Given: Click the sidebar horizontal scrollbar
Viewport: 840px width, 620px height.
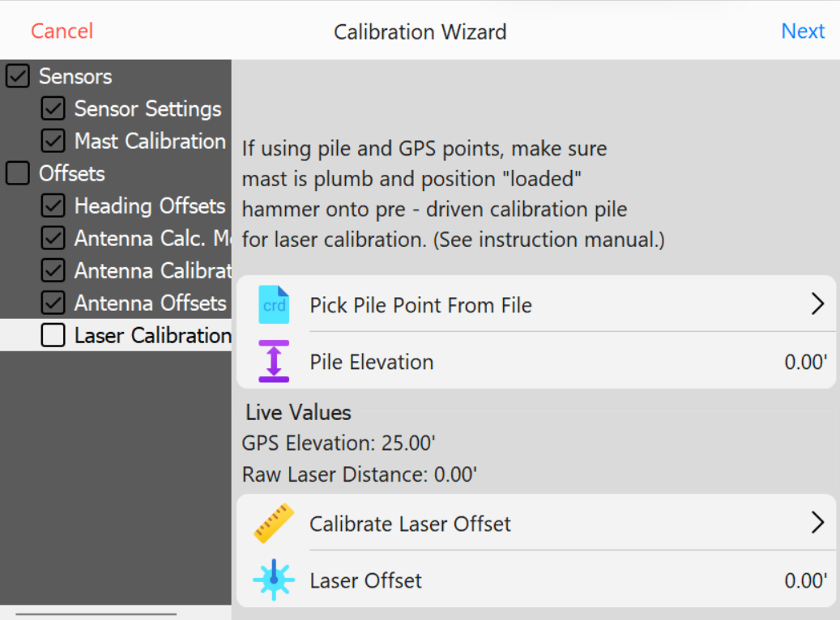Looking at the screenshot, I should [x=96, y=614].
